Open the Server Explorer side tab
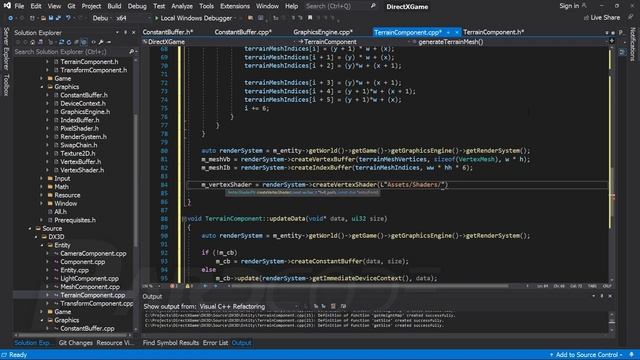Image resolution: width=640 pixels, height=360 pixels. [x=6, y=48]
